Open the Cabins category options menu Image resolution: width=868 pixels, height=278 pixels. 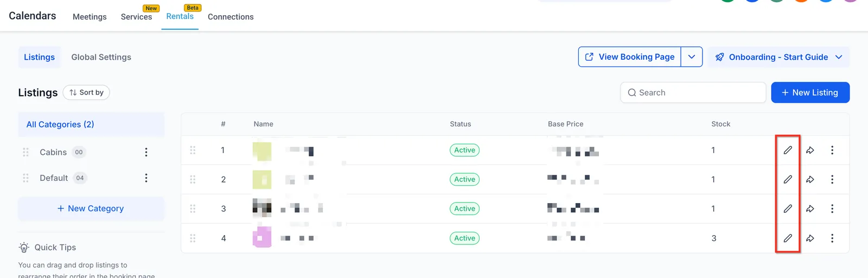pos(146,152)
